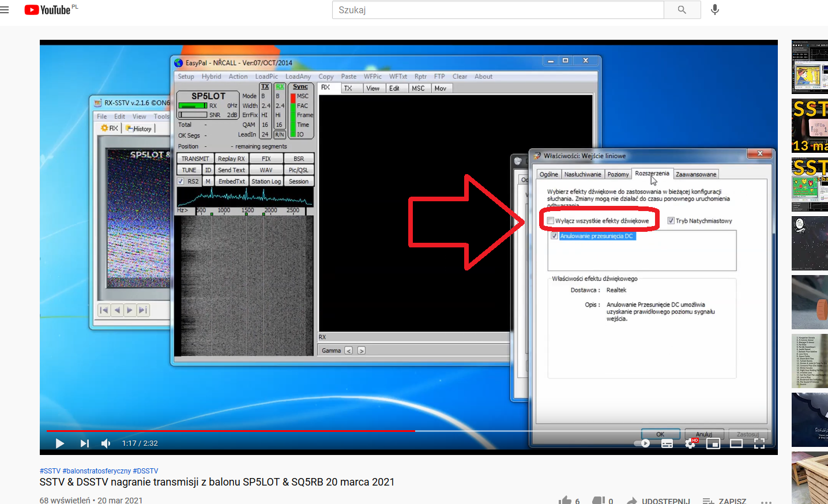
Task: Click the R/N button under RX column
Action: (280, 134)
